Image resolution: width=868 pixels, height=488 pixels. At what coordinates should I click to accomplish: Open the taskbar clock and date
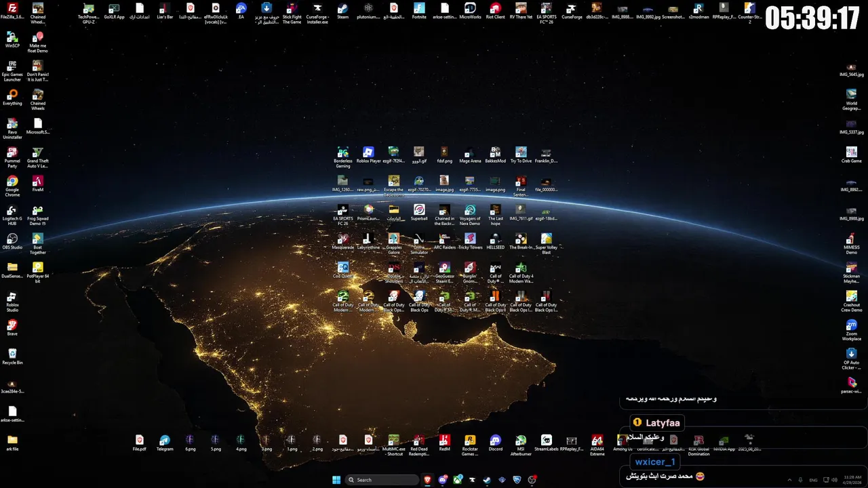pyautogui.click(x=851, y=480)
